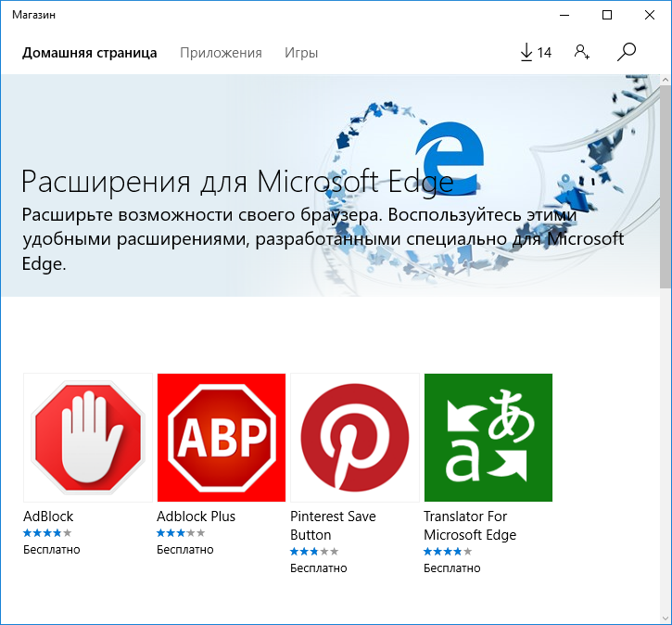Click the green Translator app icon
Image resolution: width=672 pixels, height=625 pixels.
point(488,438)
